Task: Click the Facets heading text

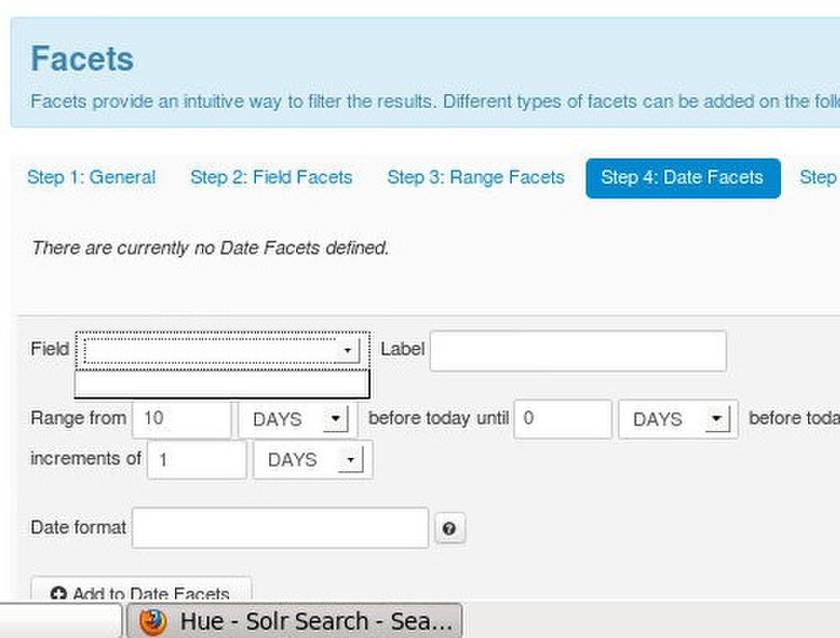Action: click(x=82, y=58)
